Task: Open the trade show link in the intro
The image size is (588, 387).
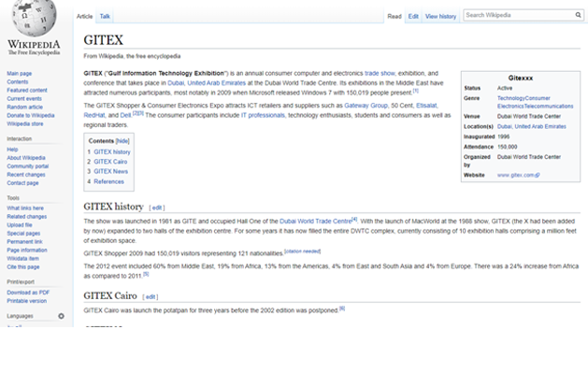Action: pyautogui.click(x=380, y=73)
